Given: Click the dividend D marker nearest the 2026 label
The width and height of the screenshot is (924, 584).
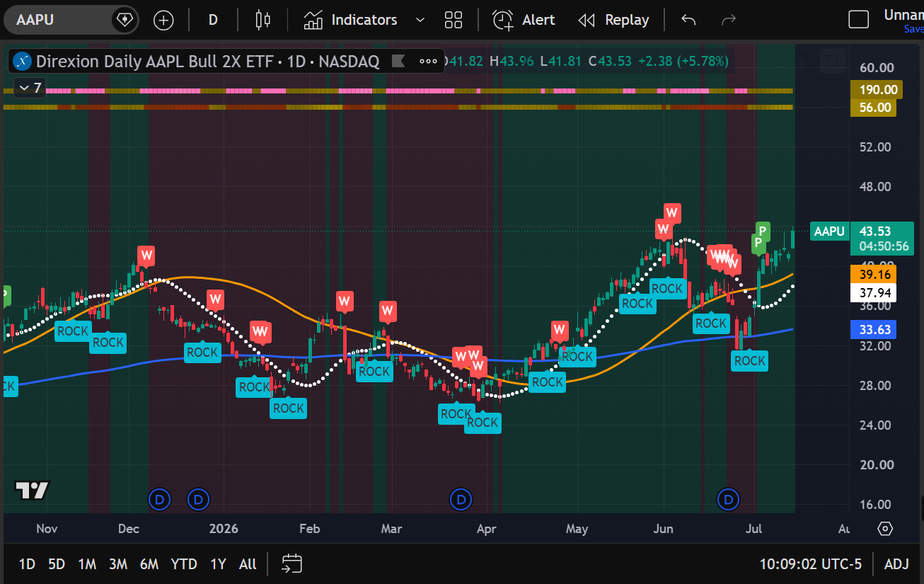Looking at the screenshot, I should (x=198, y=500).
